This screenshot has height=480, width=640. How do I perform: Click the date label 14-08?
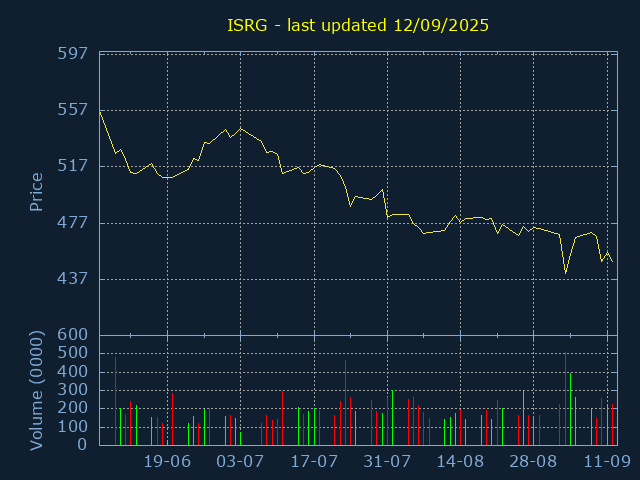tap(460, 462)
